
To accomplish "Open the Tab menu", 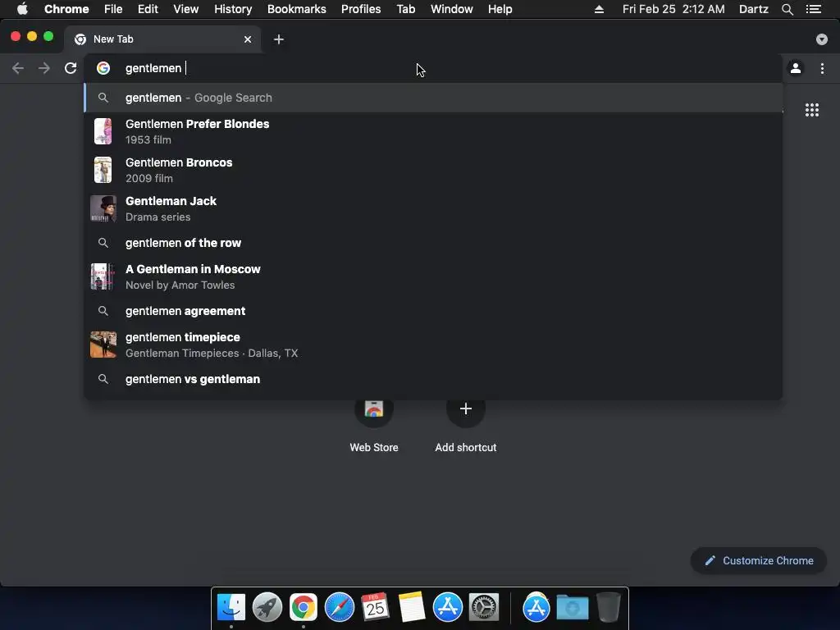I will [x=405, y=9].
